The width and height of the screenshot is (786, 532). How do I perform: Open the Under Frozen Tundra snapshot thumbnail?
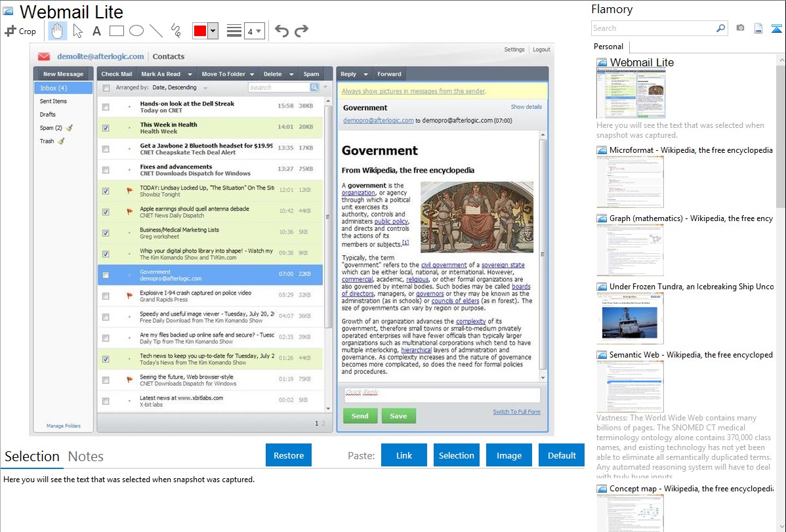tap(630, 319)
